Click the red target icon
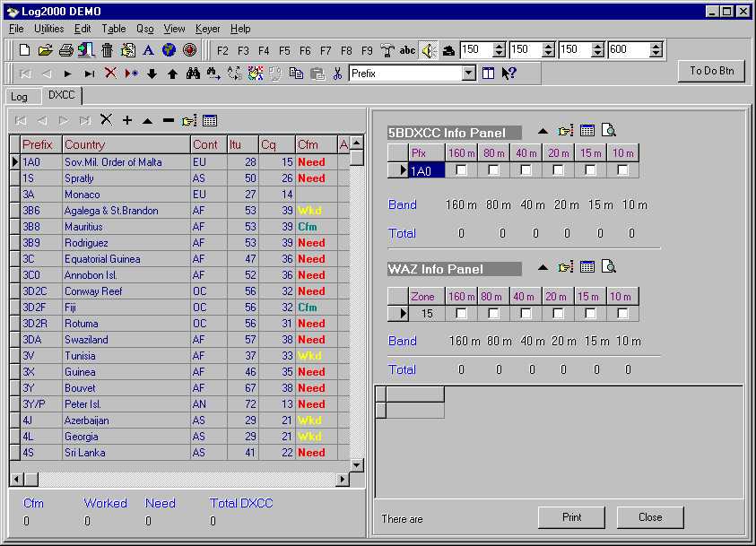The width and height of the screenshot is (756, 546). (x=190, y=50)
